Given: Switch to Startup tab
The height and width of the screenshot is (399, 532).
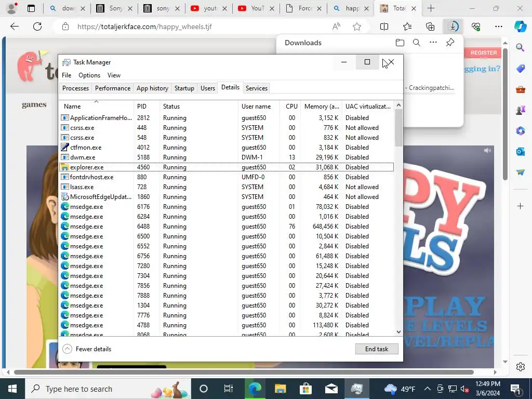Looking at the screenshot, I should pyautogui.click(x=184, y=88).
